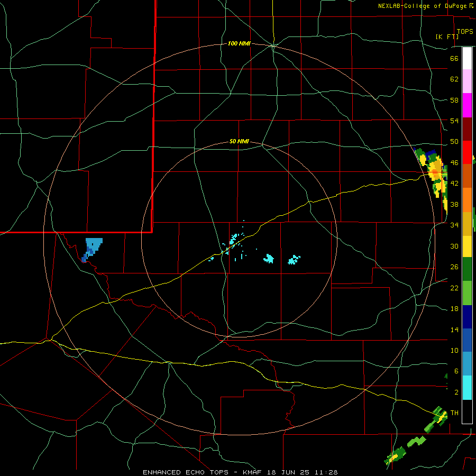
Task: Select the bright red legend swatch
Action: 467,152
